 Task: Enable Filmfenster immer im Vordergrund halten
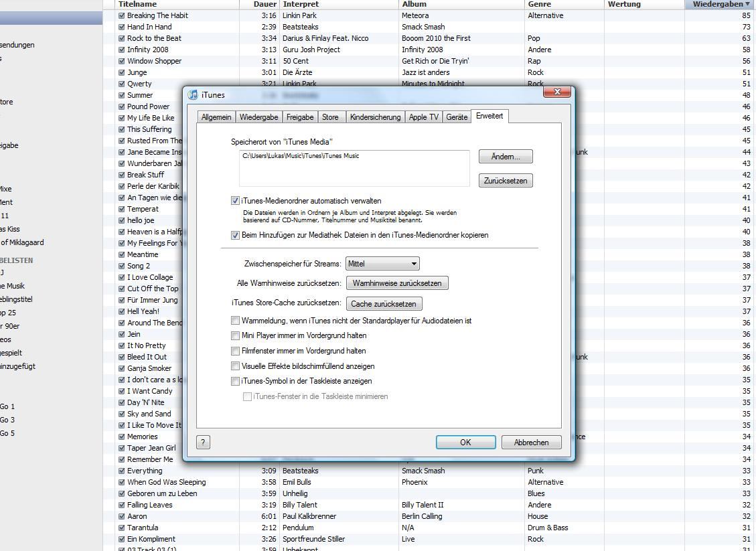click(235, 351)
